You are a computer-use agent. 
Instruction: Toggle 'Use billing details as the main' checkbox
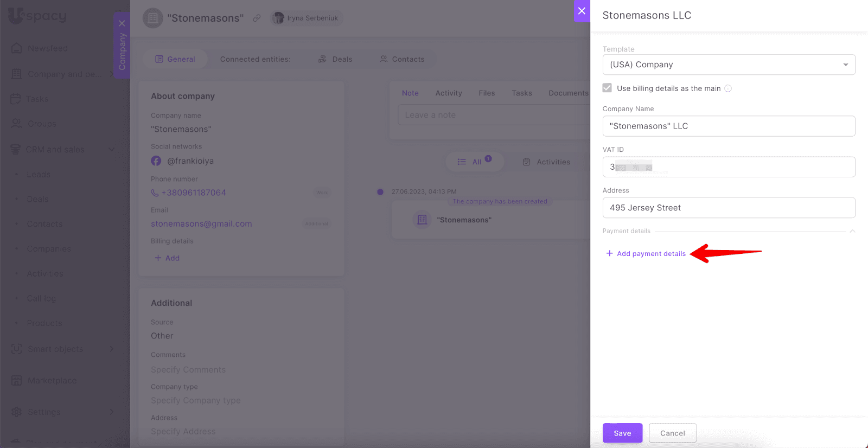point(607,88)
